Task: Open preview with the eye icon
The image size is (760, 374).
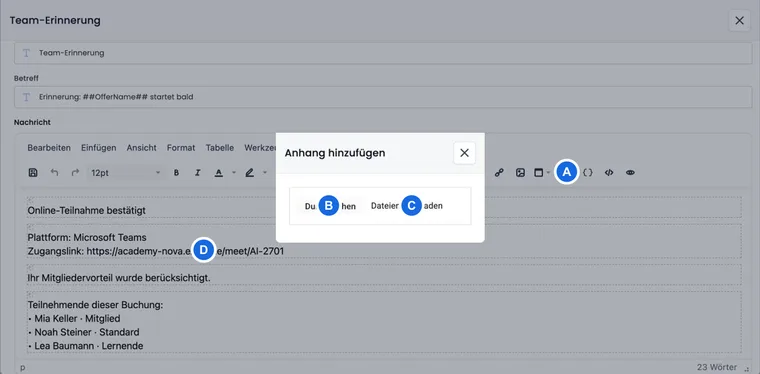Action: pos(630,172)
